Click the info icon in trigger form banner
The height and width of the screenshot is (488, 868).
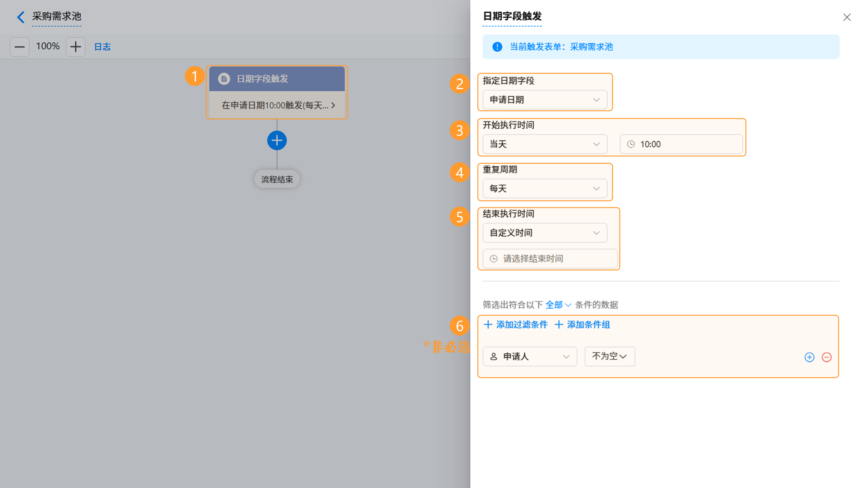497,47
